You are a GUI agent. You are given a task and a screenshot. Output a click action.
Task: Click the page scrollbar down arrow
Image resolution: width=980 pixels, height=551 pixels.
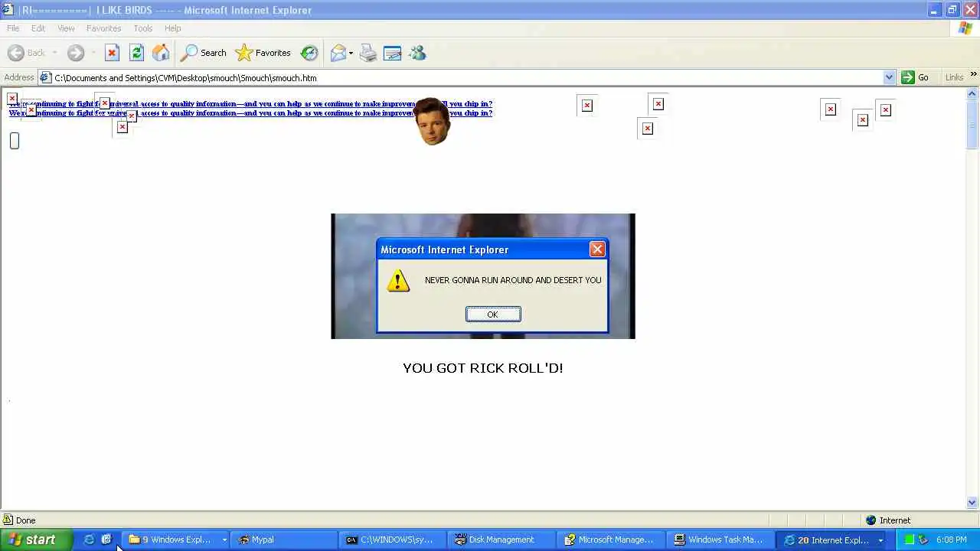click(x=972, y=503)
